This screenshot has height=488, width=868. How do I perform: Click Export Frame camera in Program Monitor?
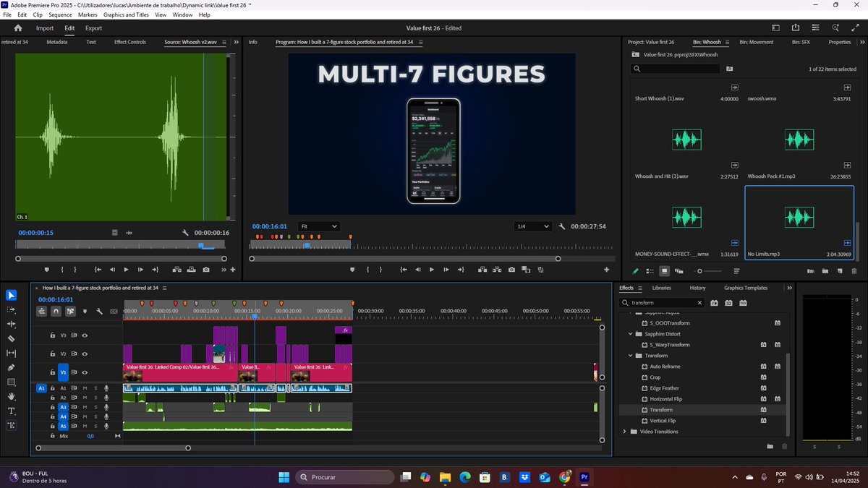click(x=512, y=270)
